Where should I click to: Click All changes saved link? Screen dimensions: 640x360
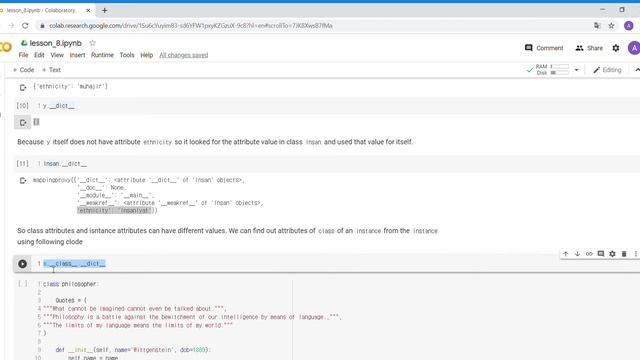pyautogui.click(x=184, y=55)
